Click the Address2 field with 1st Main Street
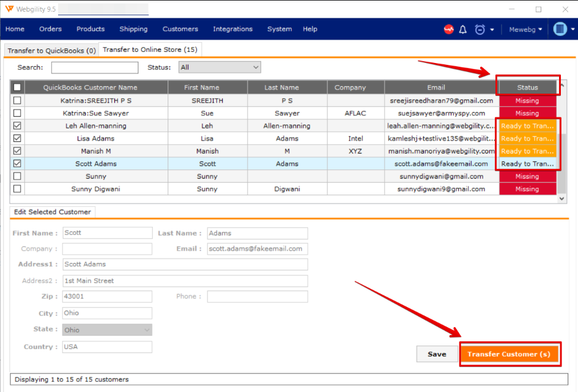 pyautogui.click(x=185, y=281)
